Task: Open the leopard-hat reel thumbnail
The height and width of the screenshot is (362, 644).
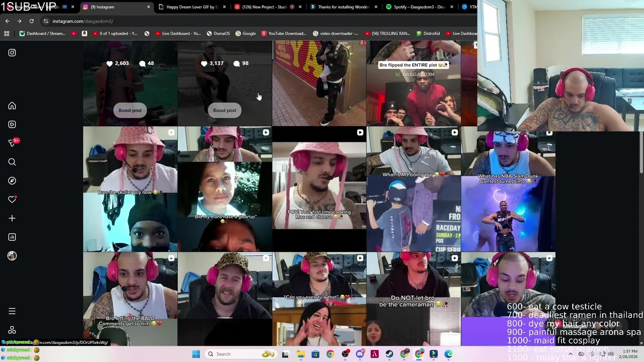Action: coord(224,299)
